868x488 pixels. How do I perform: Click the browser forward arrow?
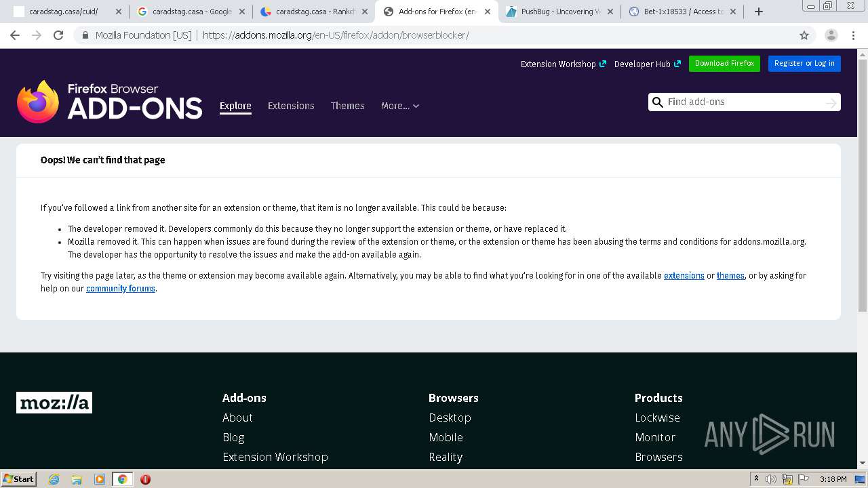click(37, 35)
